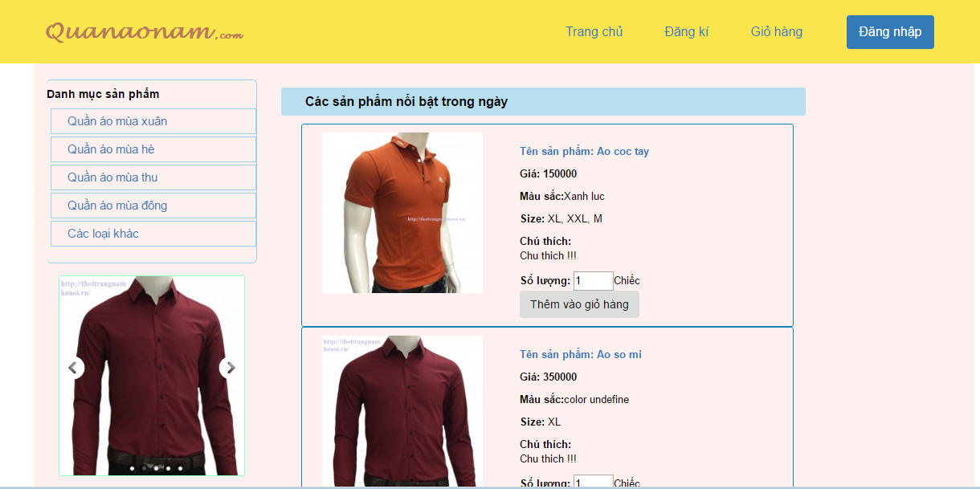Open the orange polo shirt product image

click(402, 213)
